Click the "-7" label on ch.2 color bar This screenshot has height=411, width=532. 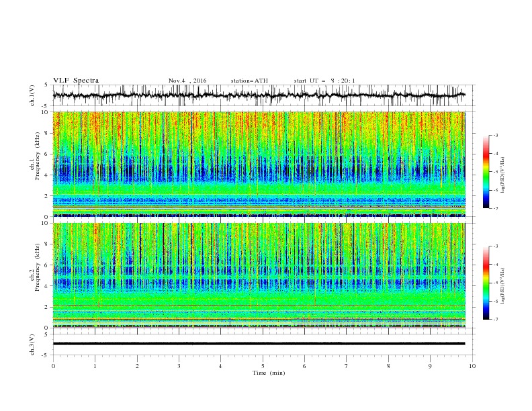[496, 320]
